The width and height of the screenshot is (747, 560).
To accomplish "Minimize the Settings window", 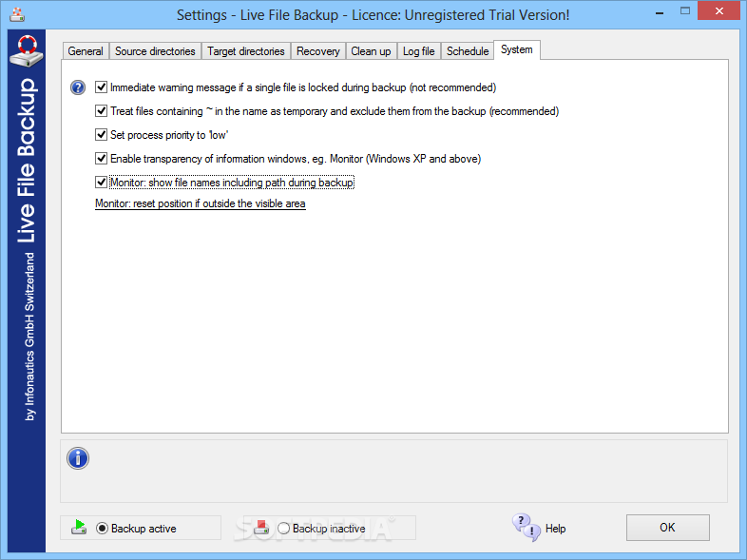I will coord(660,12).
